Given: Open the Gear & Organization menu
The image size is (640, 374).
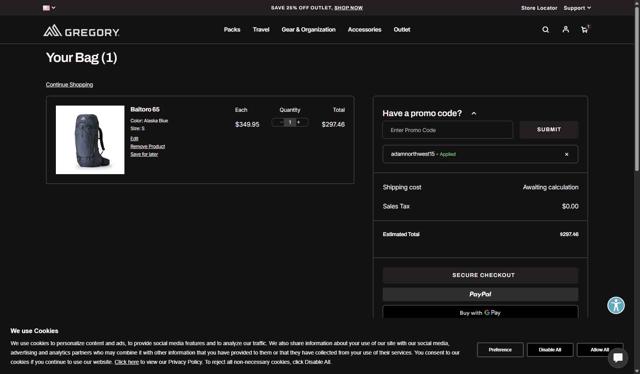Looking at the screenshot, I should click(309, 29).
